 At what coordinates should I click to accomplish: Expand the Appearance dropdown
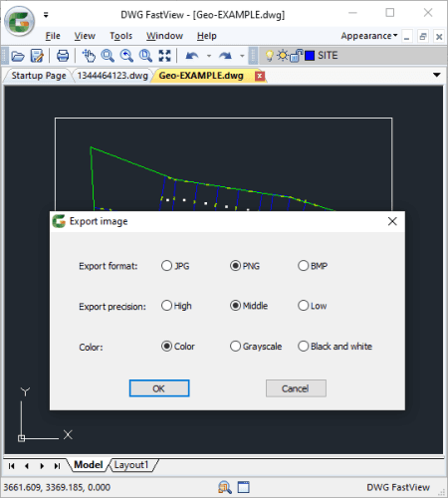(369, 36)
